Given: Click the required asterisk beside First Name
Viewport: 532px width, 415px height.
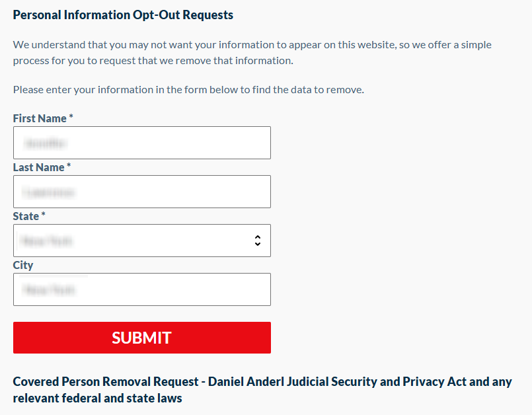Looking at the screenshot, I should [x=71, y=118].
